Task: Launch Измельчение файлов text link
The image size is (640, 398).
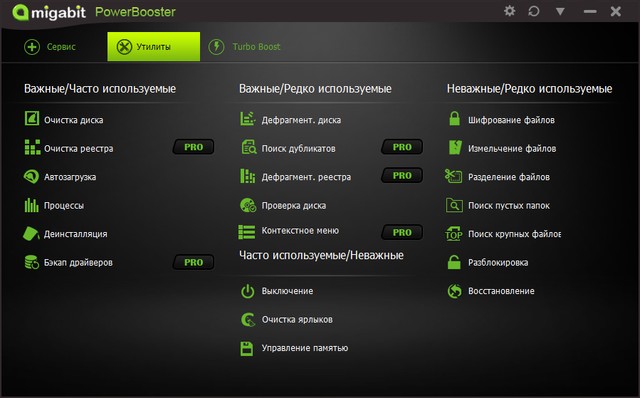Action: point(512,149)
